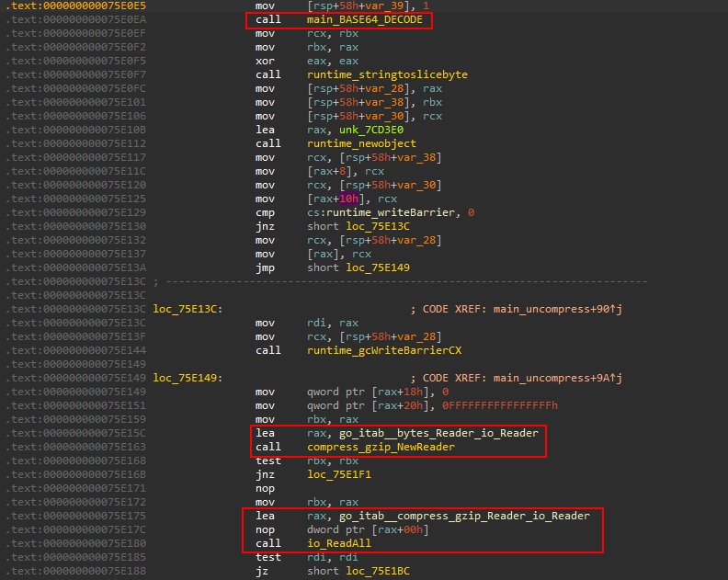
Task: Click the main_BASE64_DECODE call target
Action: click(x=365, y=19)
